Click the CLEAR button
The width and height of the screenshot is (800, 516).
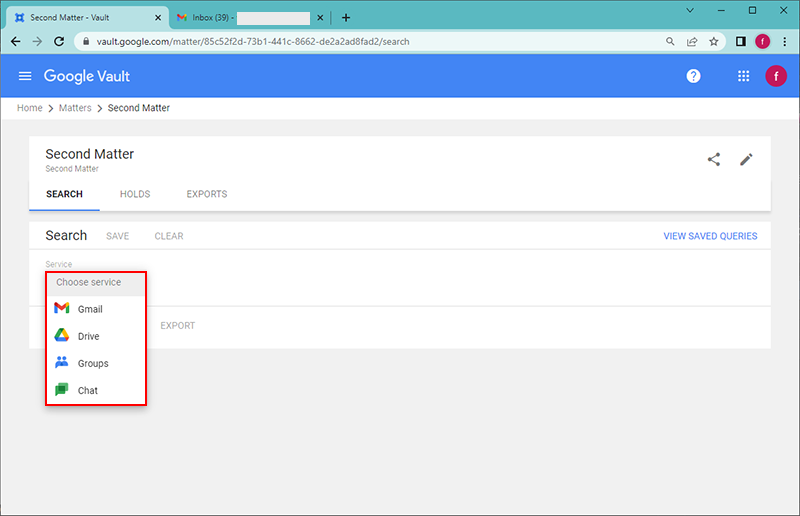tap(169, 236)
